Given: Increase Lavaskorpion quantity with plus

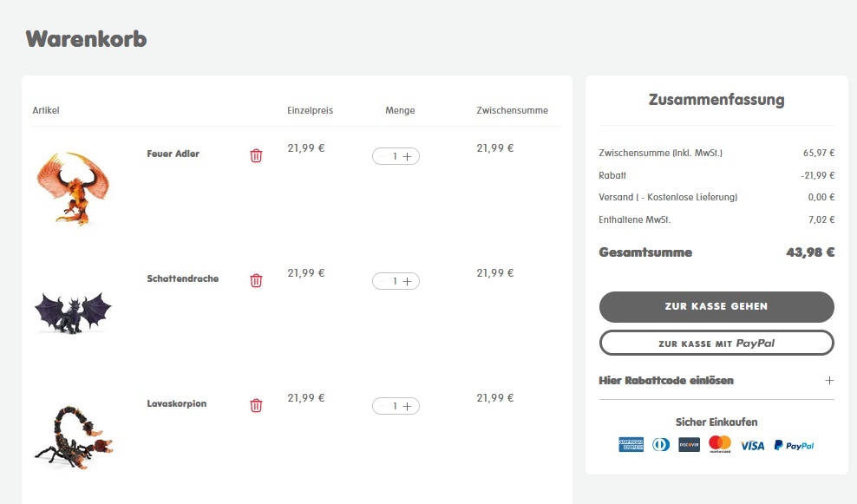Looking at the screenshot, I should click(x=407, y=406).
